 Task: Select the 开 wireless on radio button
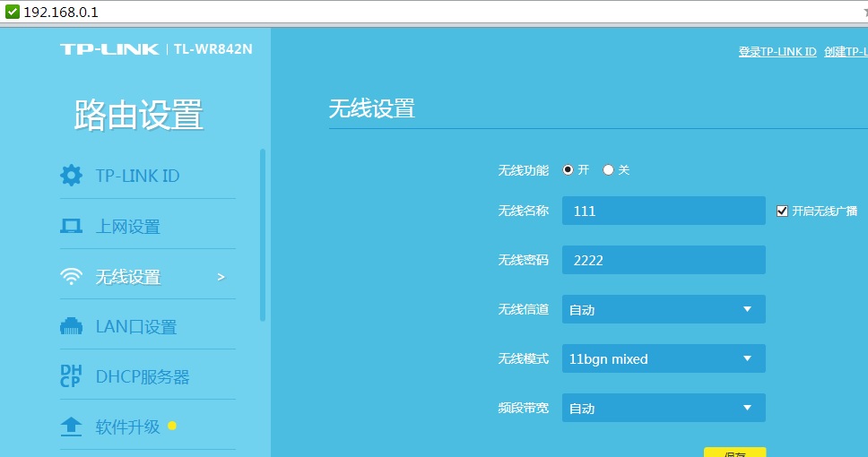[x=568, y=169]
